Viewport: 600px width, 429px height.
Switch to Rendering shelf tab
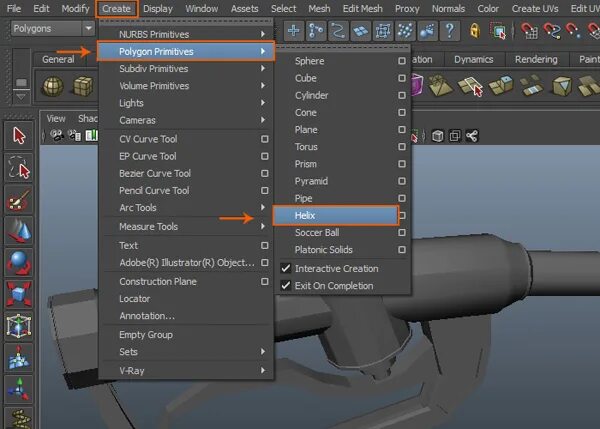click(x=536, y=60)
